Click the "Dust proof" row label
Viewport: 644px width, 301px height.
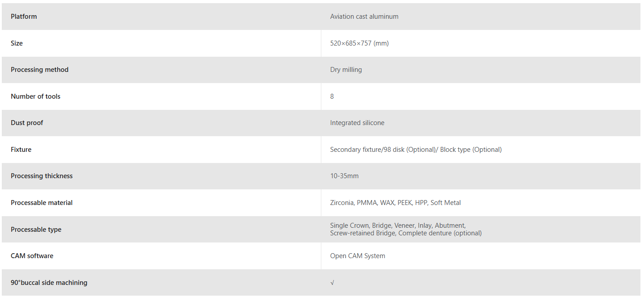(27, 123)
